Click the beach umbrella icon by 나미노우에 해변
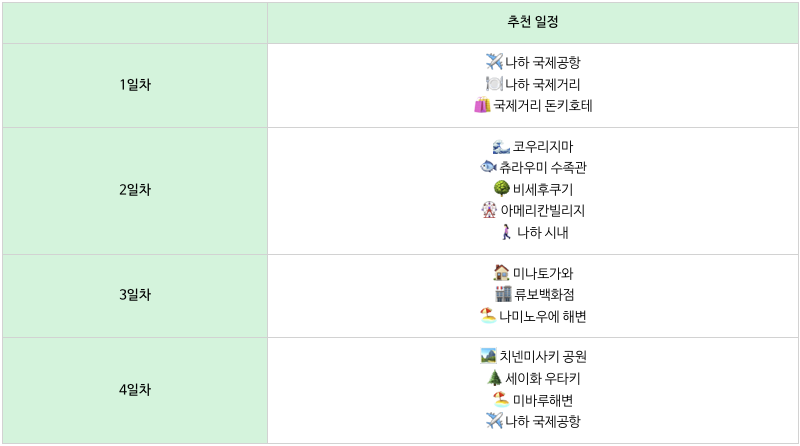 click(488, 315)
